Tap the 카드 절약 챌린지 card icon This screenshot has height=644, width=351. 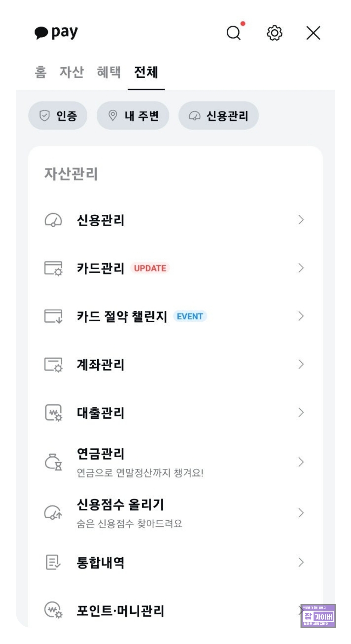point(53,316)
